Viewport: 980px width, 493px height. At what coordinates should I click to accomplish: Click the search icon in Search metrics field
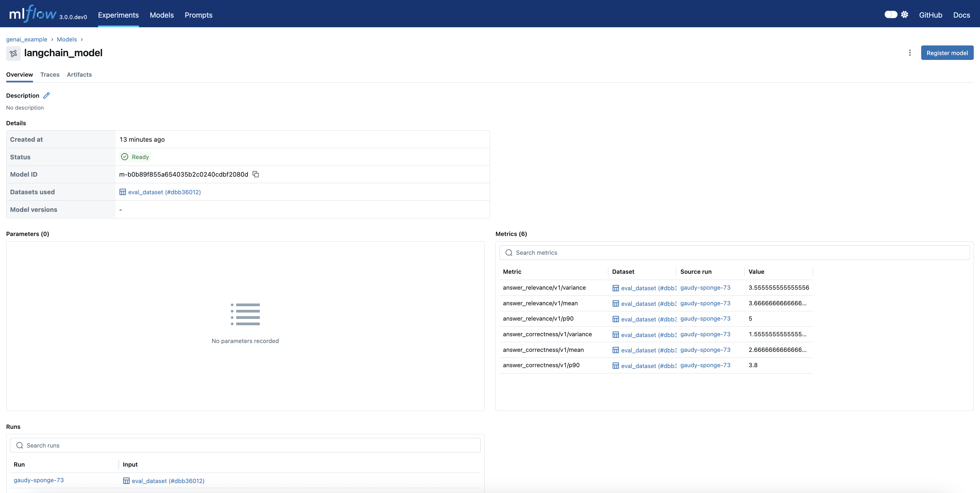[509, 252]
